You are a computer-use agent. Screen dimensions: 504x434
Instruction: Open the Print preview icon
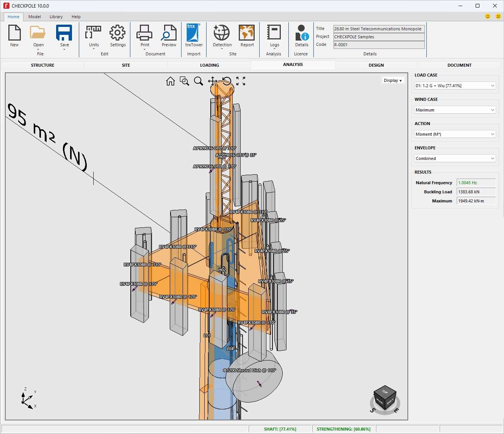[169, 33]
